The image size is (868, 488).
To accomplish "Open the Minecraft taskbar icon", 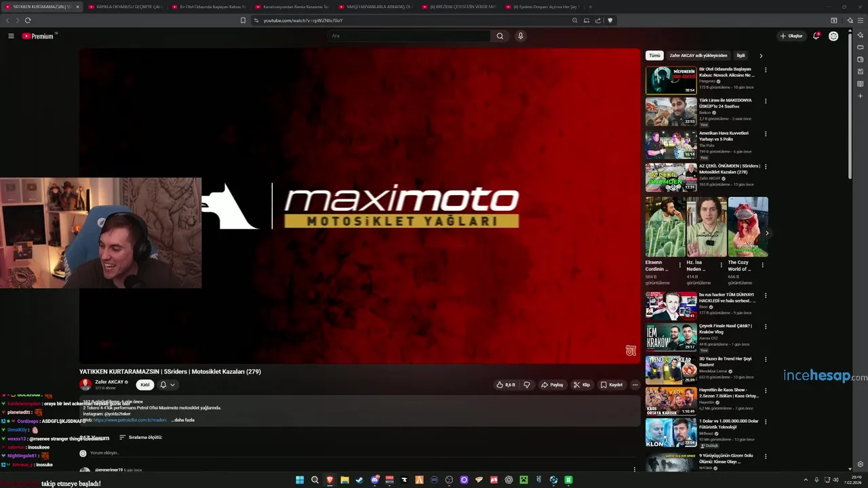I will (524, 480).
